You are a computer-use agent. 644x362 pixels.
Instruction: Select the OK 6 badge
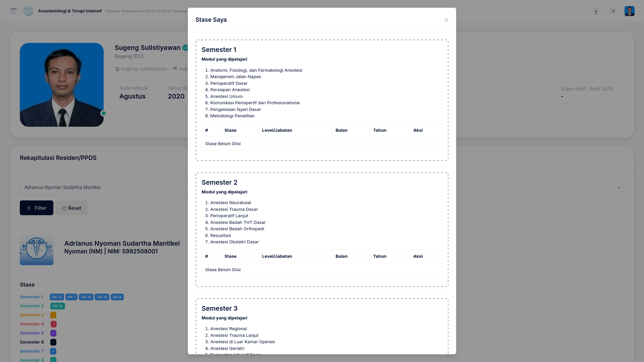(x=117, y=297)
